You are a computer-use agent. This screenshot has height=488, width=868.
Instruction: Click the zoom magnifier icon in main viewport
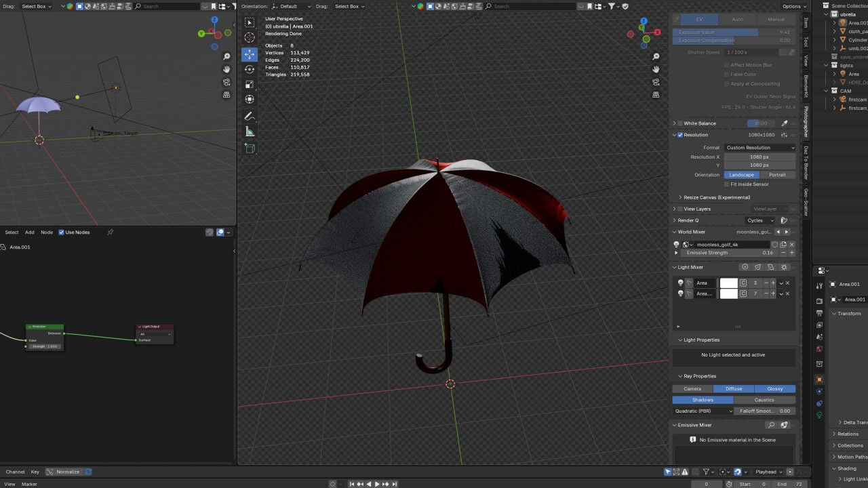656,57
